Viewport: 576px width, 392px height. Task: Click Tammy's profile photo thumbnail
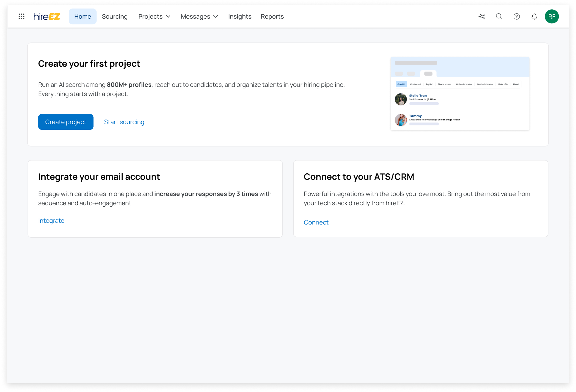[401, 120]
